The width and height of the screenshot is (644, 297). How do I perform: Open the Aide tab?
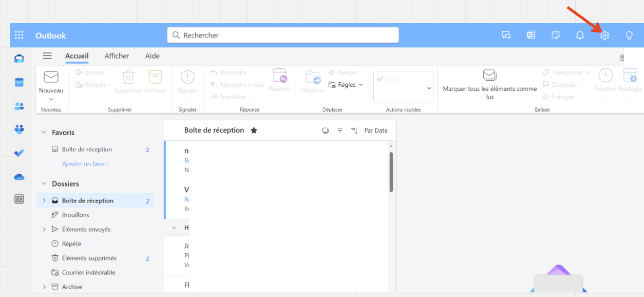(x=152, y=56)
